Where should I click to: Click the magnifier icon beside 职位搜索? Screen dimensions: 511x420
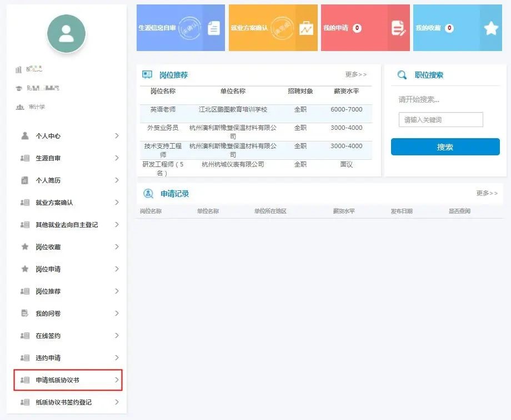402,75
